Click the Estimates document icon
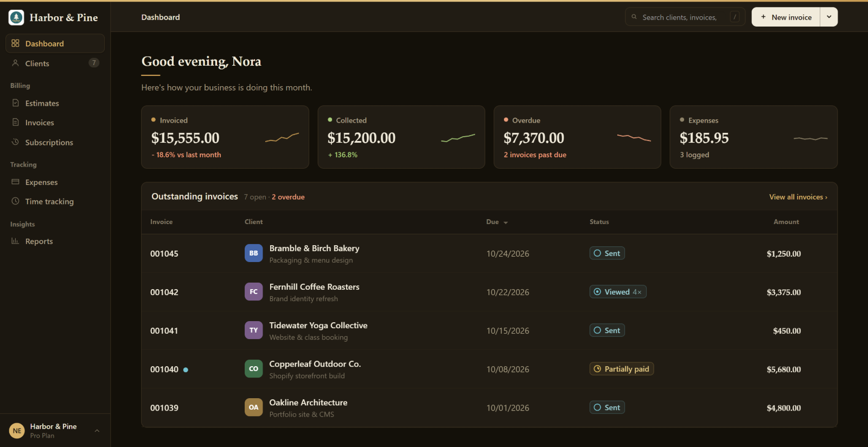868x447 pixels. coord(15,103)
